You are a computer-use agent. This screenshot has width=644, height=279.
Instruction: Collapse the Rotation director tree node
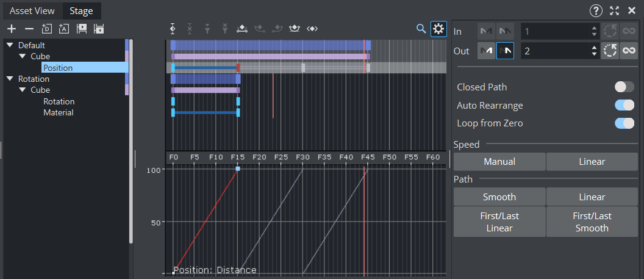tap(10, 79)
